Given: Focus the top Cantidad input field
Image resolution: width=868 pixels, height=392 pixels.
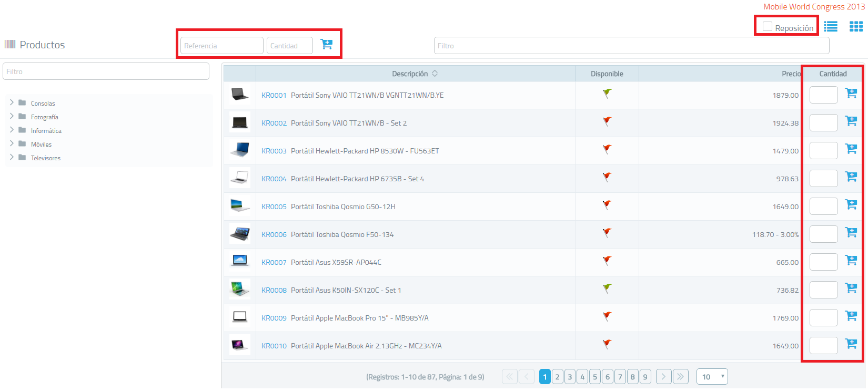Looking at the screenshot, I should tap(290, 46).
